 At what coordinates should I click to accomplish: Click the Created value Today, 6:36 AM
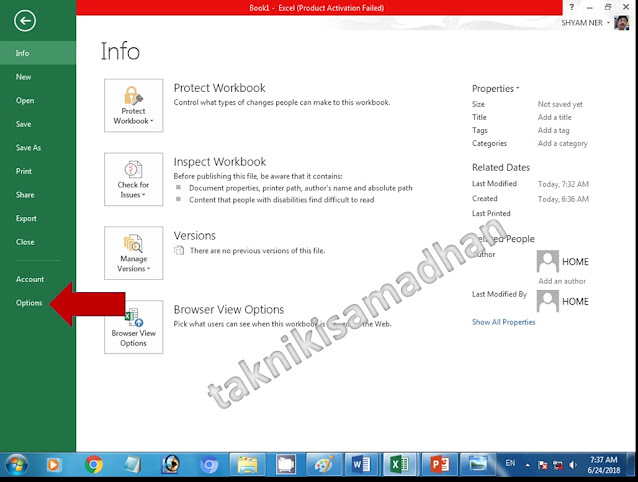[x=563, y=199]
